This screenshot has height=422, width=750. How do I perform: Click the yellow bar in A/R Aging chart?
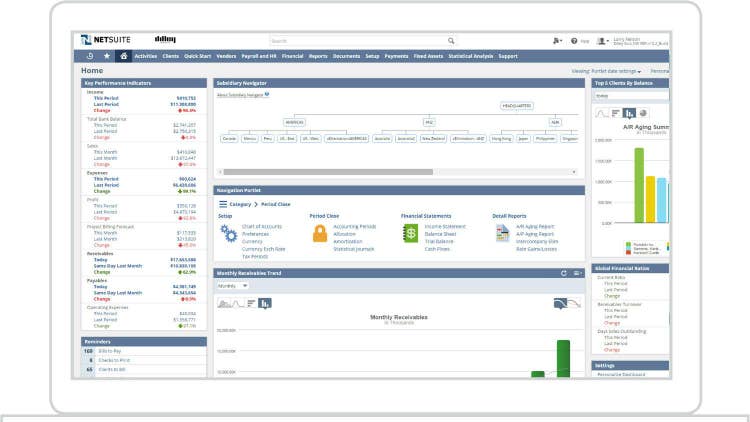(x=651, y=199)
